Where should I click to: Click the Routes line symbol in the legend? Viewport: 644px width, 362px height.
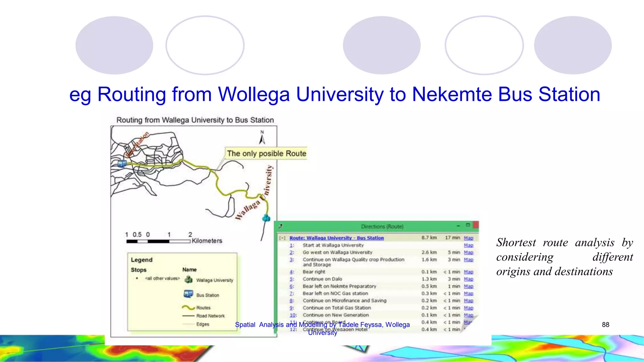tap(188, 308)
